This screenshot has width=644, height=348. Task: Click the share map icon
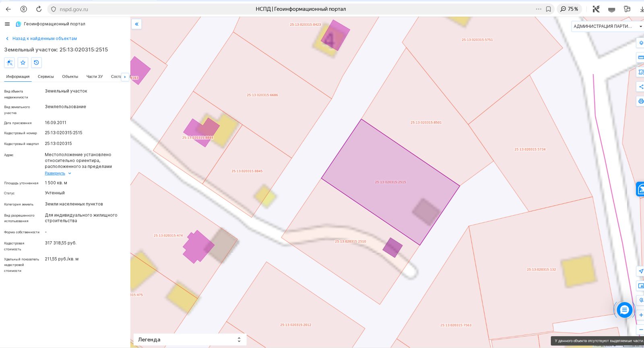(641, 87)
